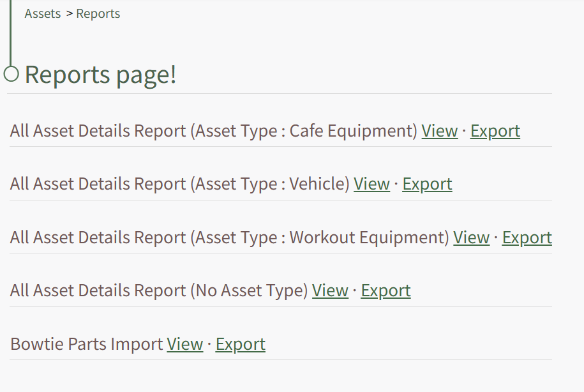Screen dimensions: 584x392
Task: Click the "Reports page!" heading
Action: (100, 75)
